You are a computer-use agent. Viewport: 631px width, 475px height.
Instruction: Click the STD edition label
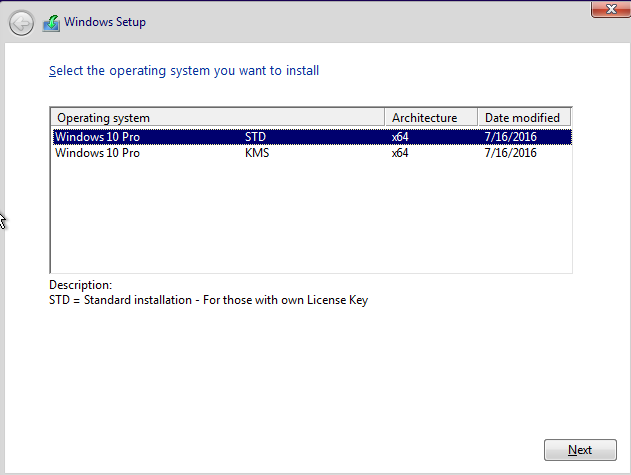click(256, 137)
